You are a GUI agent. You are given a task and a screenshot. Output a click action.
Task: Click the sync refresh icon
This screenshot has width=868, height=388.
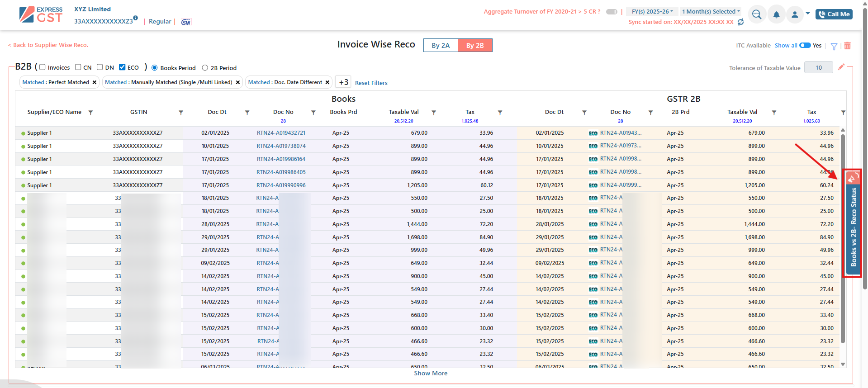pos(740,22)
